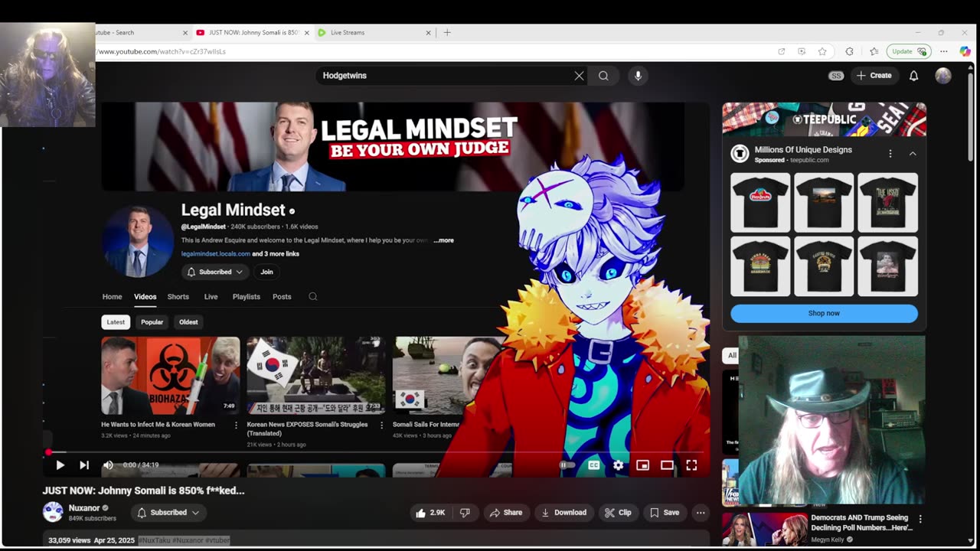The width and height of the screenshot is (980, 551).
Task: Open the TeePublic logo icon in ad
Action: pyautogui.click(x=740, y=154)
